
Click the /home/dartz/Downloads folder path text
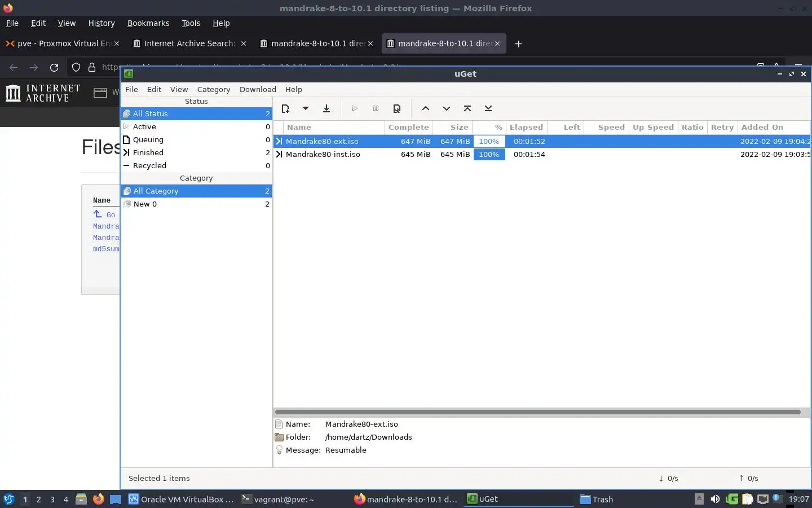coord(368,437)
